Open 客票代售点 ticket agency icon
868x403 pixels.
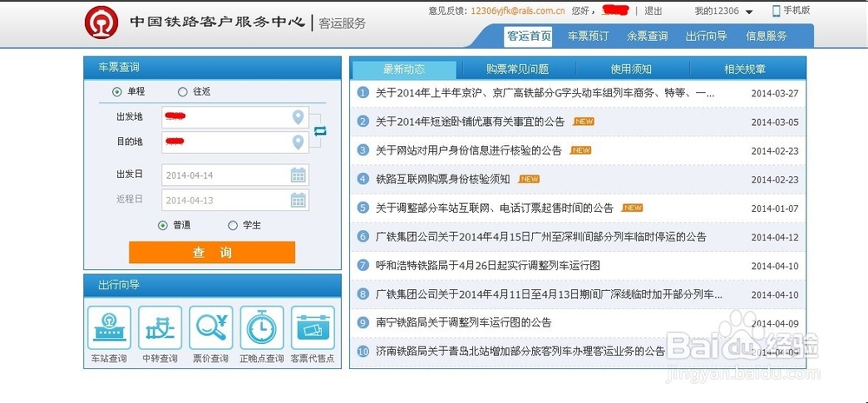coord(312,328)
